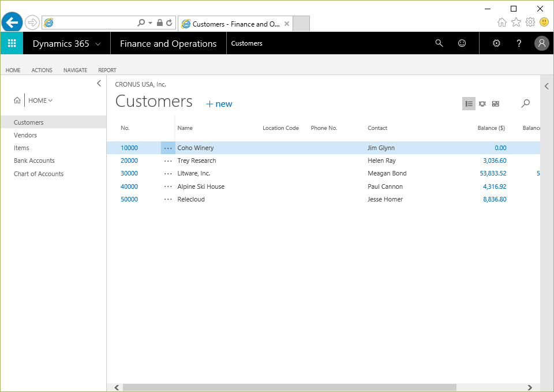Image resolution: width=554 pixels, height=392 pixels.
Task: Open customer number 40000
Action: pos(129,186)
